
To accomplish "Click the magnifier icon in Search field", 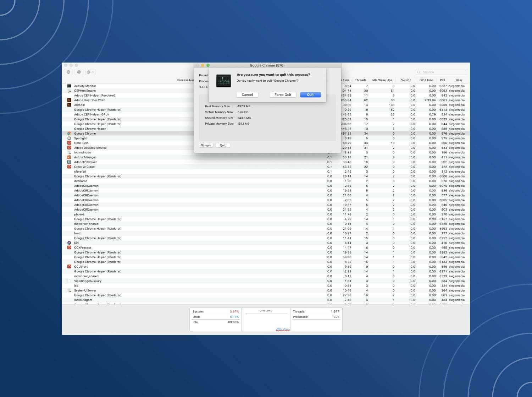I will pos(419,72).
